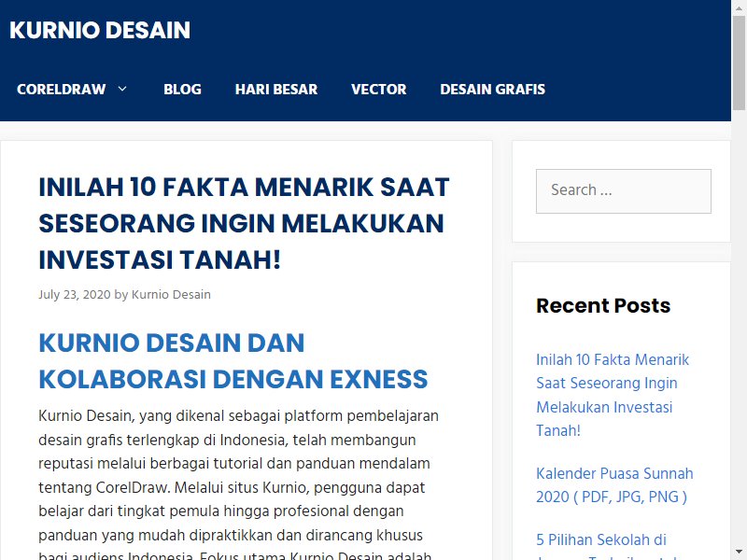
Task: Click the Kolaborasi Dengan Exness heading
Action: (x=233, y=360)
